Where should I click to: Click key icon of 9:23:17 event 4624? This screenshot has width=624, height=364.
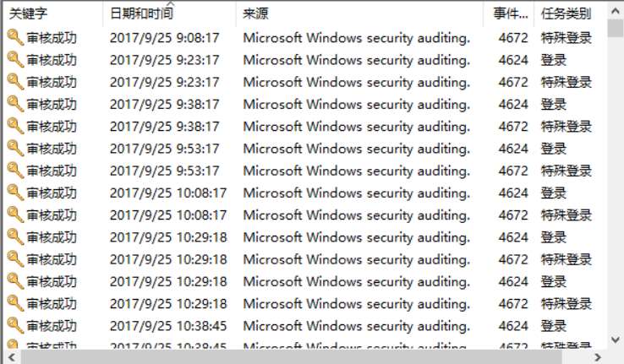(15, 60)
